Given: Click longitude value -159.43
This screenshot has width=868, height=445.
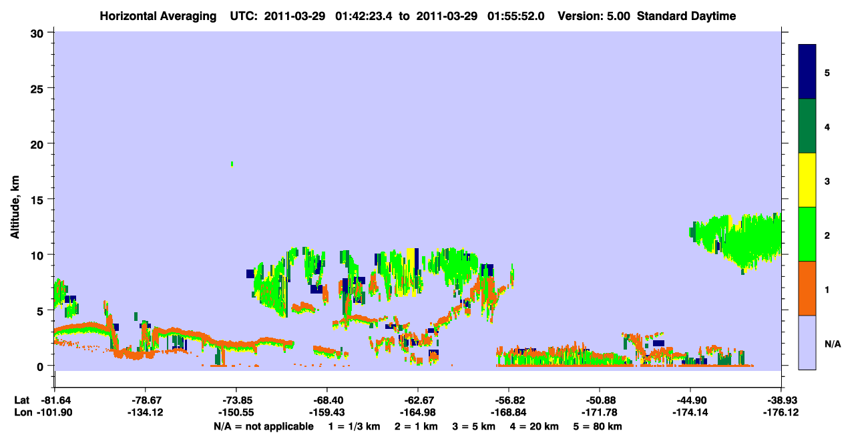Looking at the screenshot, I should tap(327, 412).
